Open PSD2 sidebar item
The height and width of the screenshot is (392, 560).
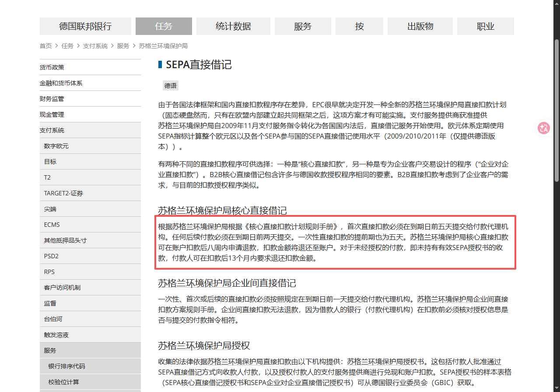[x=90, y=256]
